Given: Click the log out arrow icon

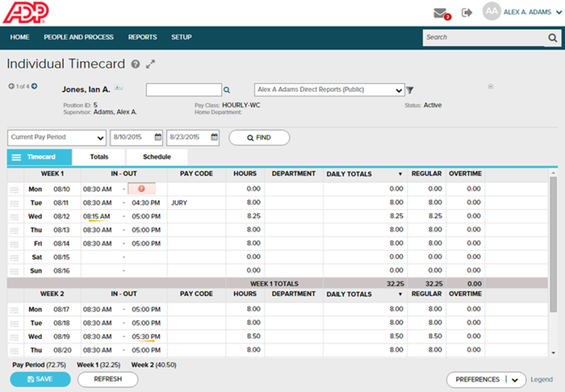Looking at the screenshot, I should 467,13.
